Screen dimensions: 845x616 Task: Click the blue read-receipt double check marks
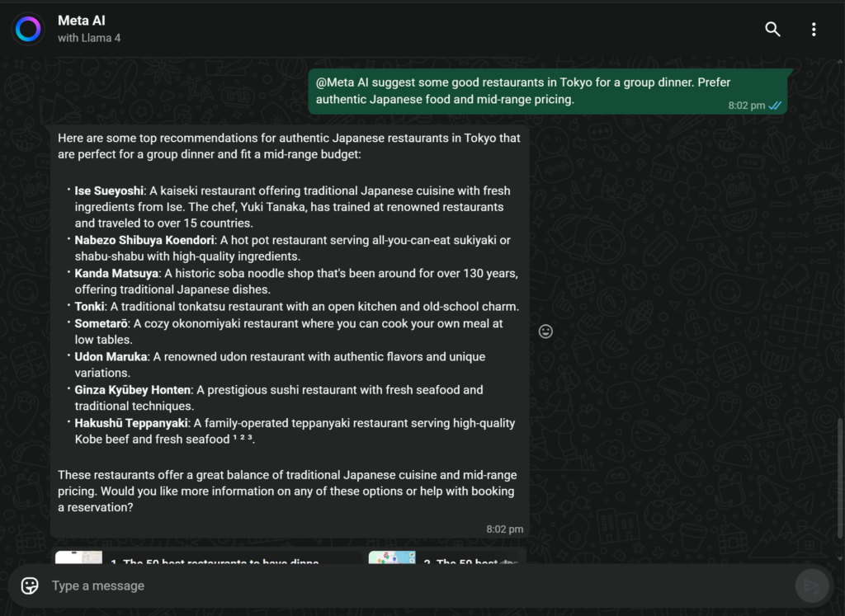tap(775, 106)
